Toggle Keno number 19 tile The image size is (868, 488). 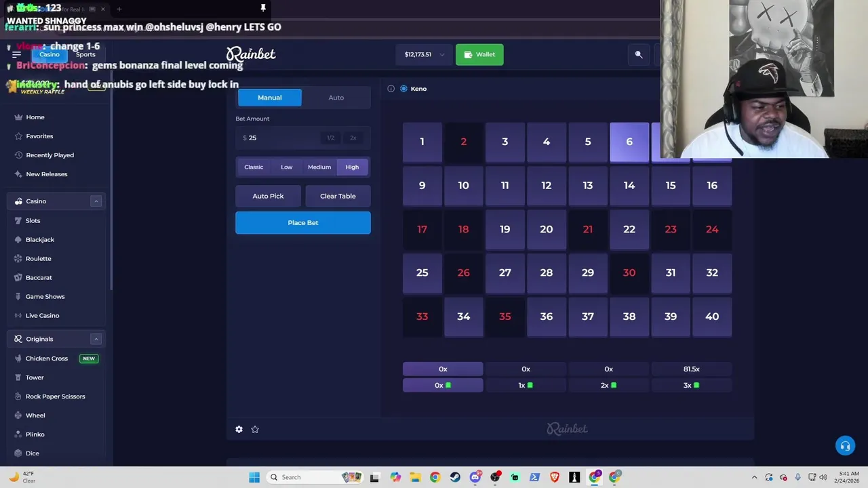(x=505, y=229)
